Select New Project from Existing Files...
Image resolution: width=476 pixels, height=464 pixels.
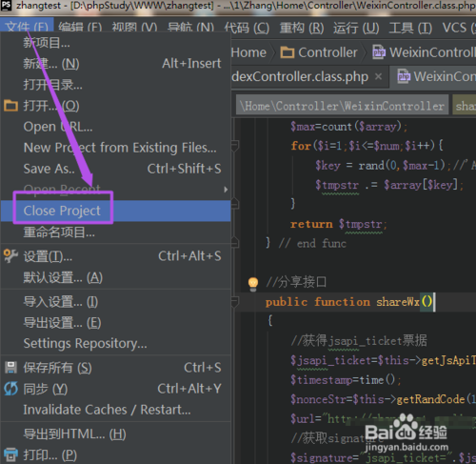click(115, 148)
